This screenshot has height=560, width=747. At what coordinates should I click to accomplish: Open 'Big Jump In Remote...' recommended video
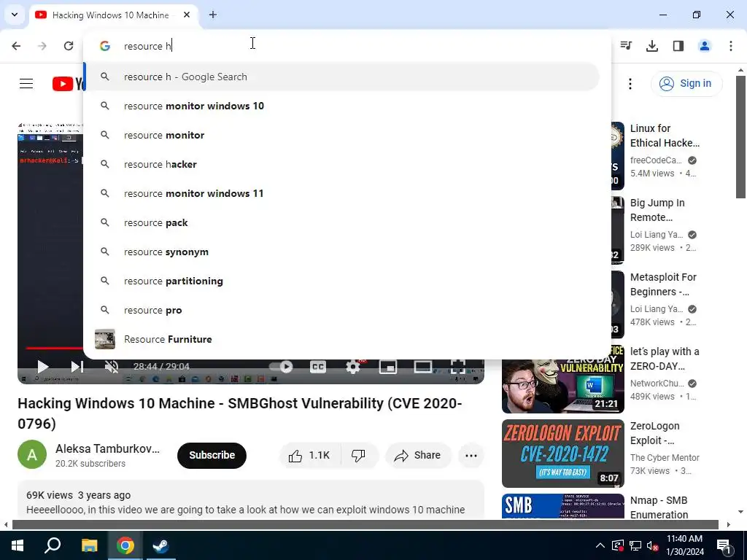point(657,210)
